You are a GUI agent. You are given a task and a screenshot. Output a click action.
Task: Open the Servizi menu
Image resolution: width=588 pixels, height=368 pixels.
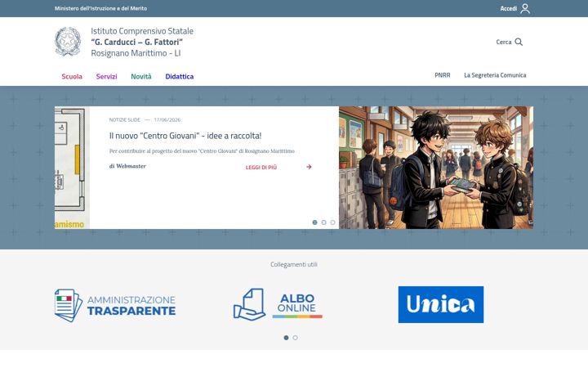pyautogui.click(x=106, y=77)
